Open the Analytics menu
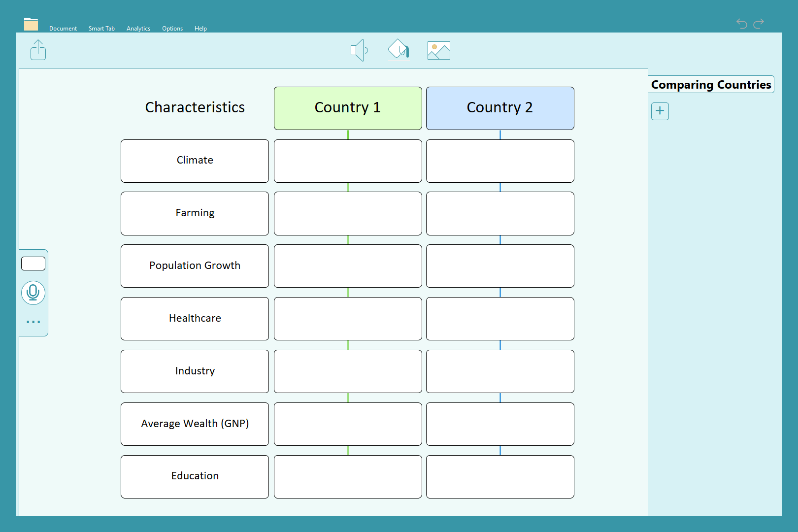Screen dimensions: 798x532 point(138,29)
